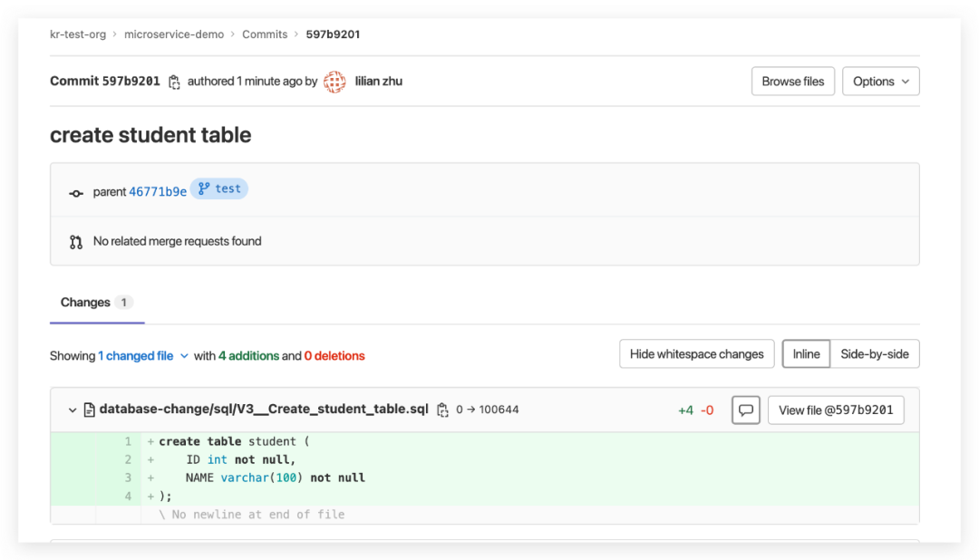Switch diff view to Inline
Image resolution: width=979 pixels, height=560 pixels.
tap(806, 354)
